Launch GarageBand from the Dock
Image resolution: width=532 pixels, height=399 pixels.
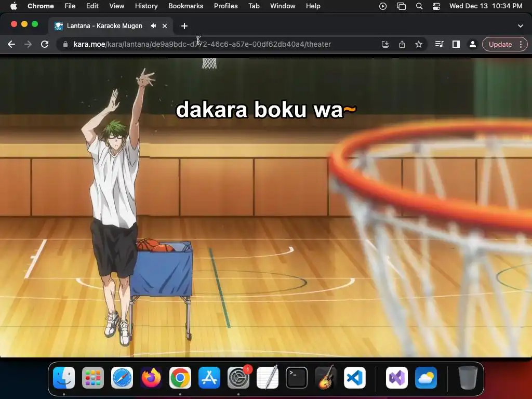point(326,378)
